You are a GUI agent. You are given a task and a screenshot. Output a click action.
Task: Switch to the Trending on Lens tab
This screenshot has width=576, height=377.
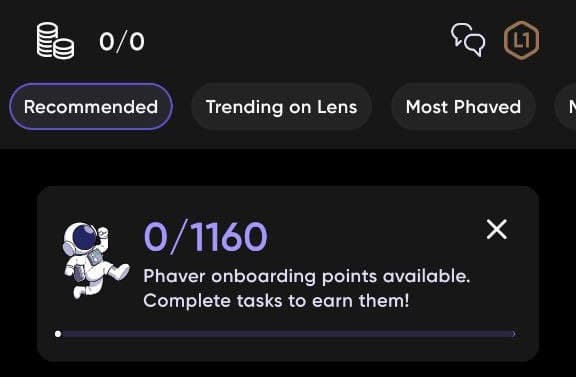[281, 107]
